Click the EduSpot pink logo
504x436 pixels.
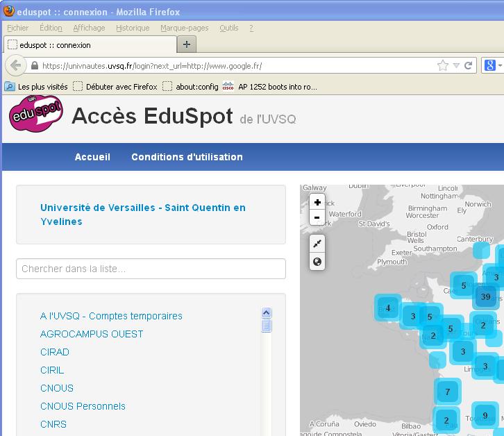(x=35, y=113)
